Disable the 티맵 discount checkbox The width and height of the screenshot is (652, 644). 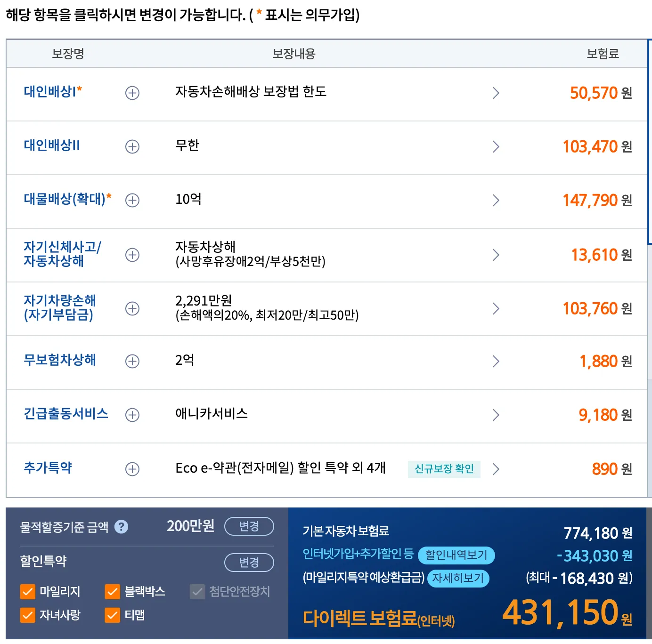coord(112,615)
